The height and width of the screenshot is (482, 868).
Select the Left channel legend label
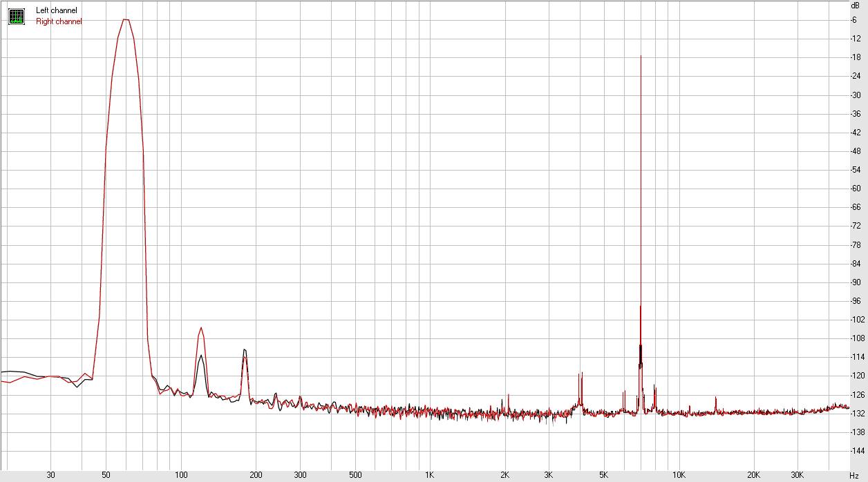point(57,10)
